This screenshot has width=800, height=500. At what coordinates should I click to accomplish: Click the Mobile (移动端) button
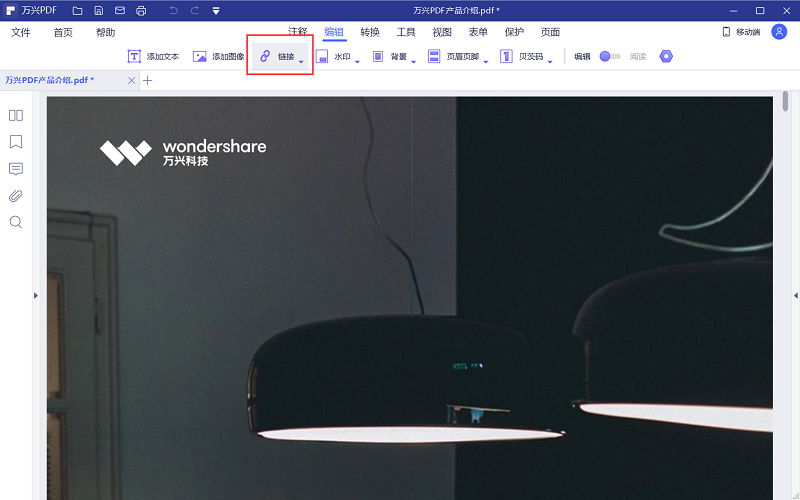tap(741, 32)
